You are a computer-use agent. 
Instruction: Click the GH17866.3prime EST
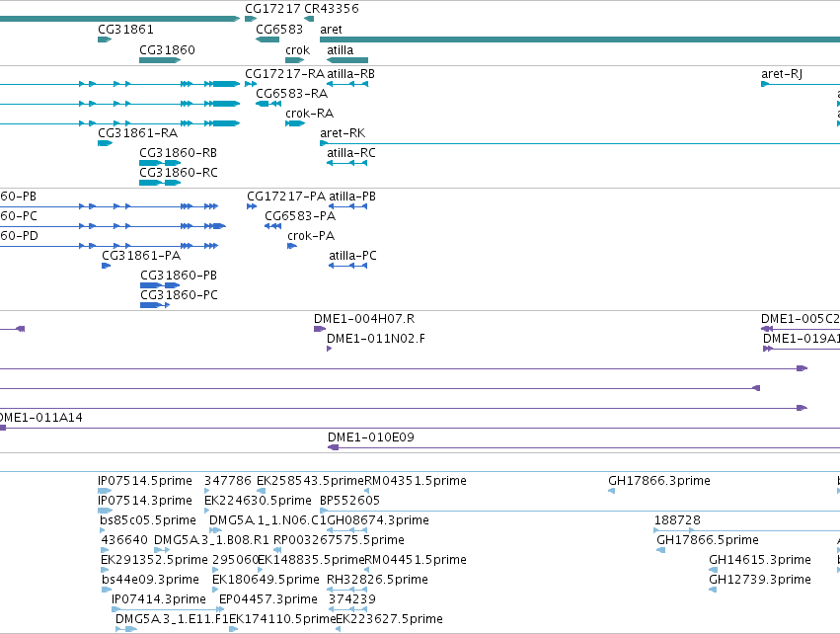611,491
